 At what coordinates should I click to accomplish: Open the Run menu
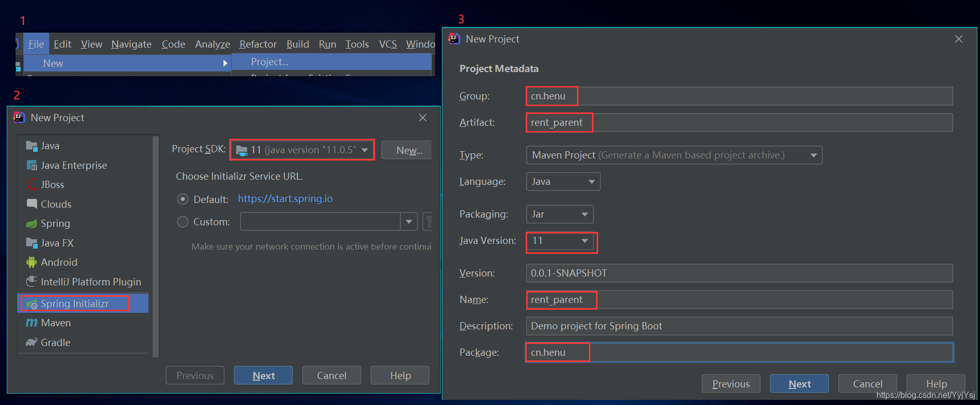[x=328, y=44]
